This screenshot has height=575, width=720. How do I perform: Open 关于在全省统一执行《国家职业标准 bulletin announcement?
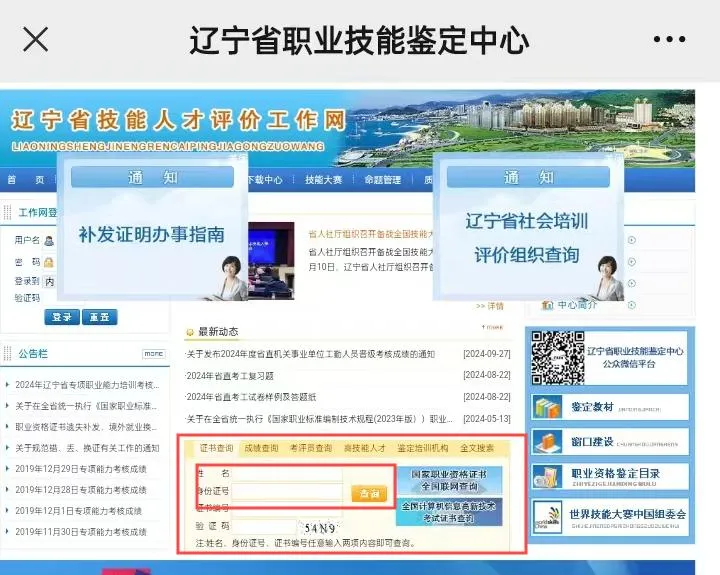[x=86, y=406]
